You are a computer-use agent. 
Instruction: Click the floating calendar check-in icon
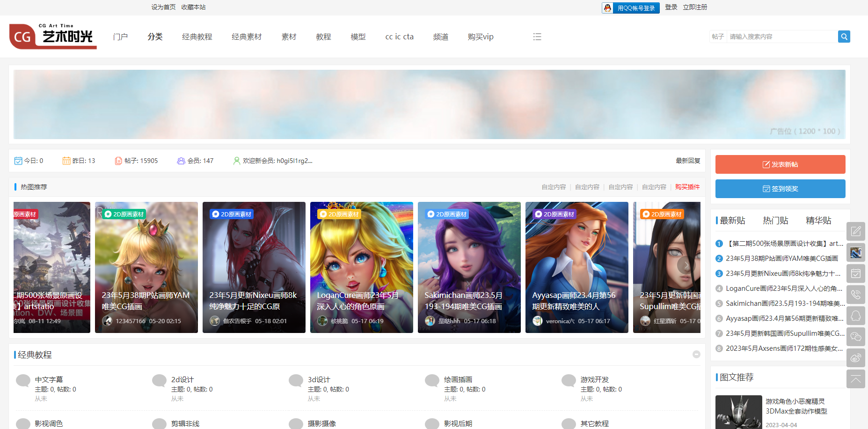click(x=855, y=274)
